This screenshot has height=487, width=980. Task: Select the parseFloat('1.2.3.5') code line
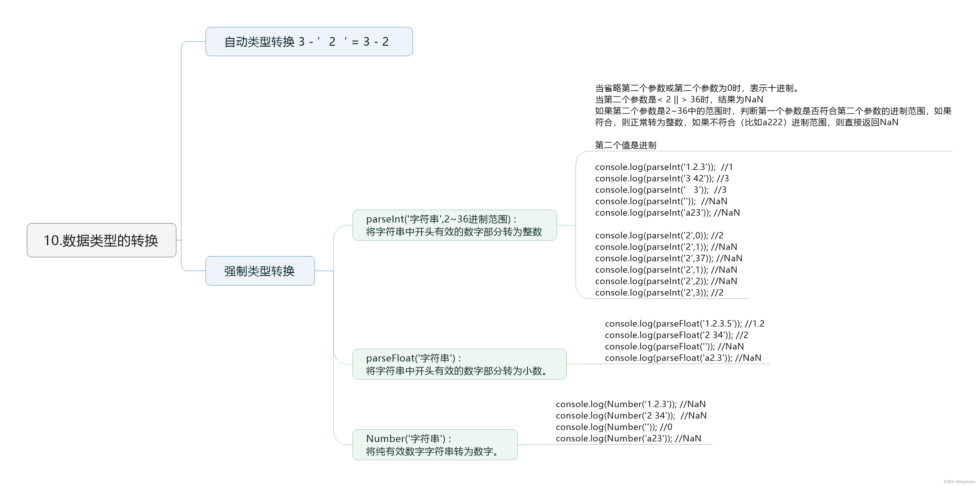click(x=684, y=324)
